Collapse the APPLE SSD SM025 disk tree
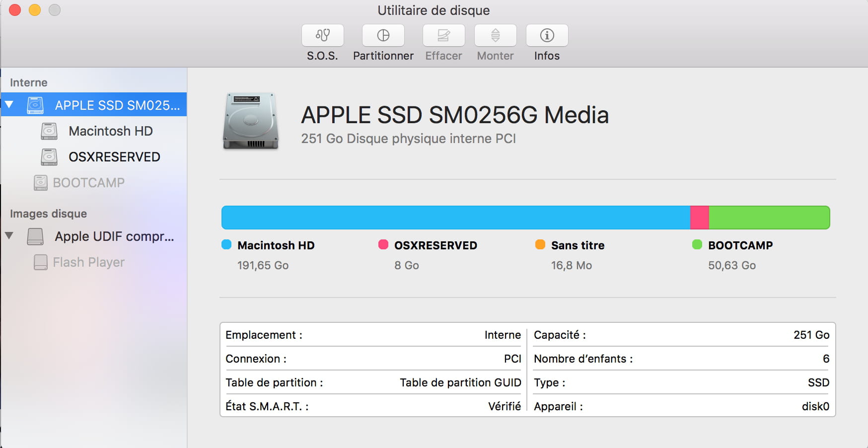This screenshot has height=448, width=868. (x=9, y=105)
